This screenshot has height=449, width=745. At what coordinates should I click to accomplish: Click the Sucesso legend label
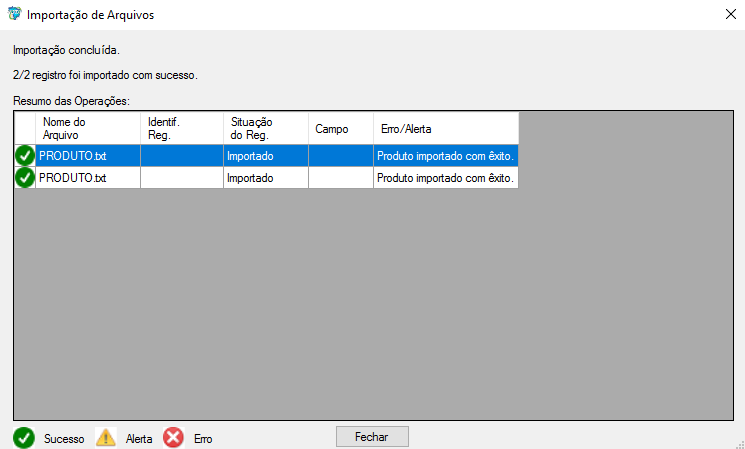[64, 439]
